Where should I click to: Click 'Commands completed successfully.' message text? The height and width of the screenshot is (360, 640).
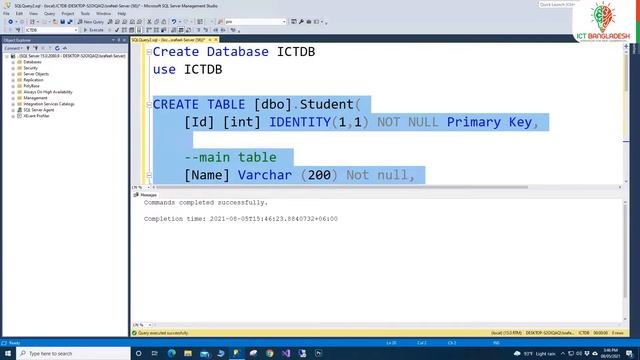pyautogui.click(x=206, y=202)
